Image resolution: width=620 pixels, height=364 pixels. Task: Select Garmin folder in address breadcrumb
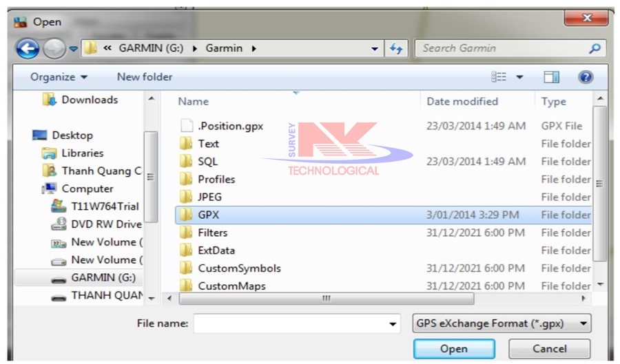tap(224, 48)
